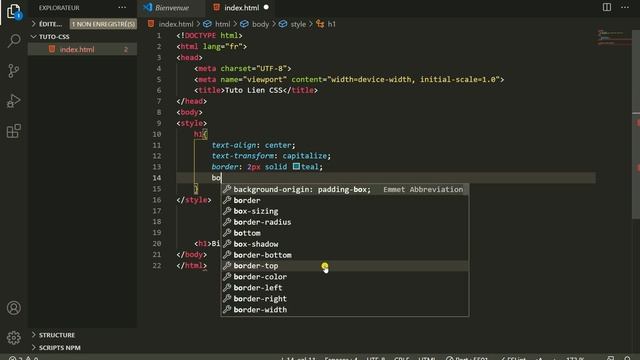Click the 1 NON ENREGISTRÉ(S) badge
This screenshot has width=640, height=360.
pos(103,24)
